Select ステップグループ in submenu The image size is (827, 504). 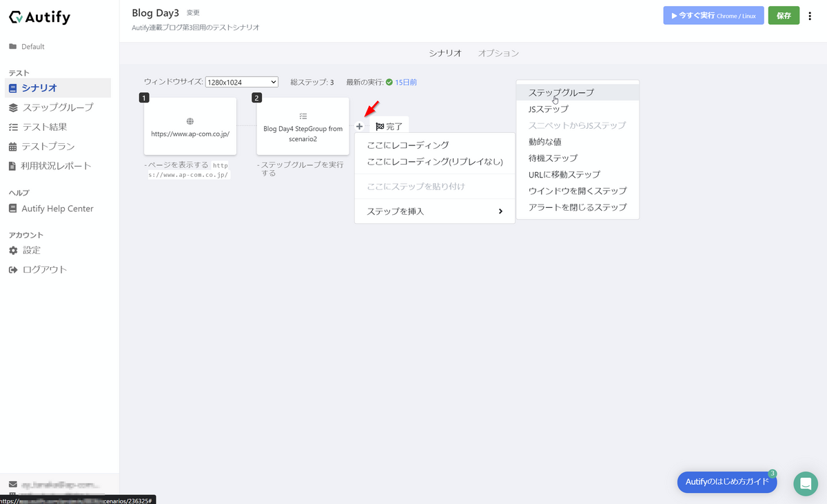coord(578,92)
